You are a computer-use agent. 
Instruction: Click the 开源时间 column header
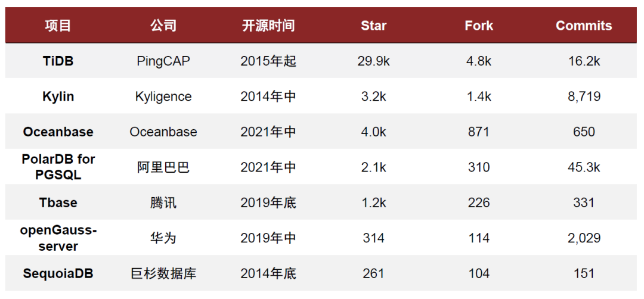268,26
